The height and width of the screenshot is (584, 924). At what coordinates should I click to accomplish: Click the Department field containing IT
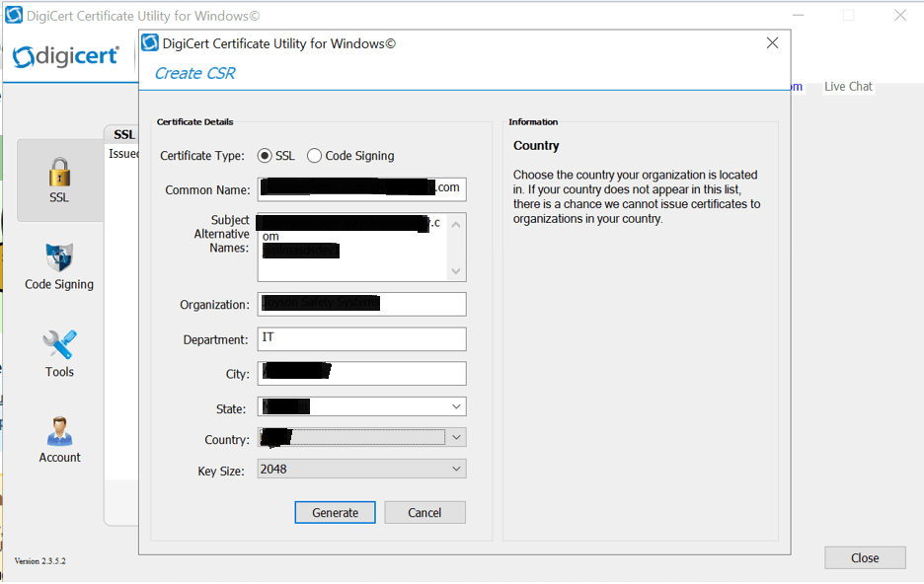(x=361, y=339)
